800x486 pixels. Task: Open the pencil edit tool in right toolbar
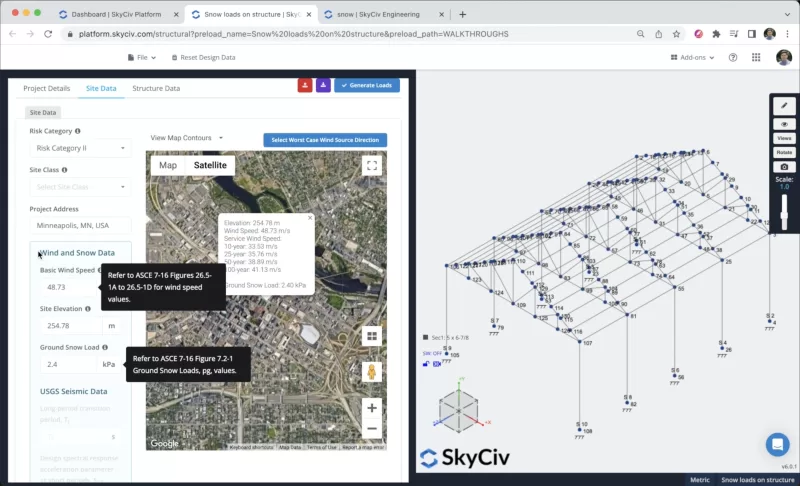point(784,106)
